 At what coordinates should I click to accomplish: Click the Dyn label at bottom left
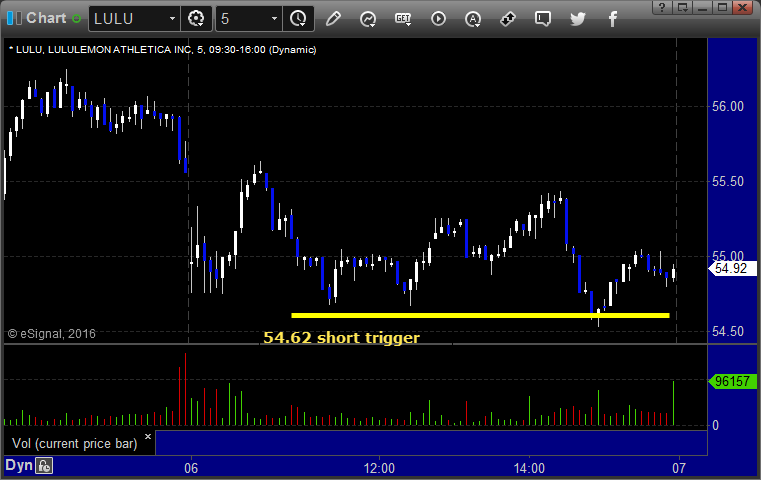coord(18,465)
